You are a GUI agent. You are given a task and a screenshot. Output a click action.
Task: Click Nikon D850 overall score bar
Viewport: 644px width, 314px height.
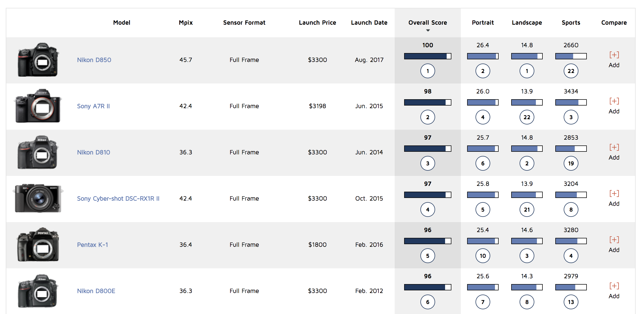click(x=427, y=56)
